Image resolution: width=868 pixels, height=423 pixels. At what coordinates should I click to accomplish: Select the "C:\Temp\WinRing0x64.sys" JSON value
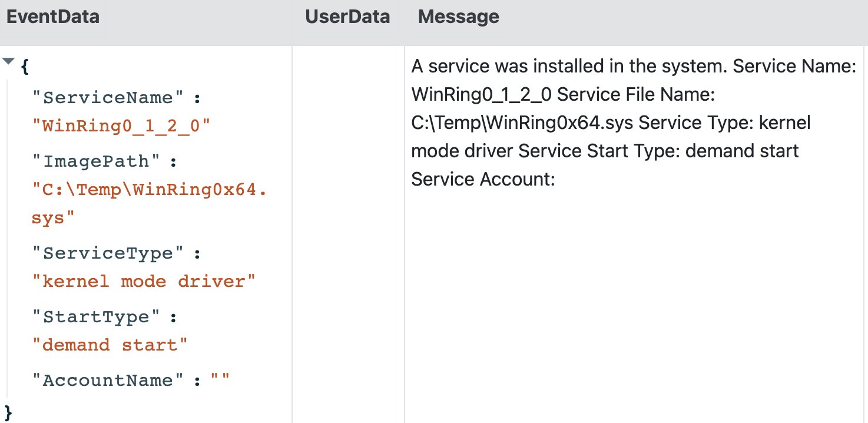[149, 204]
